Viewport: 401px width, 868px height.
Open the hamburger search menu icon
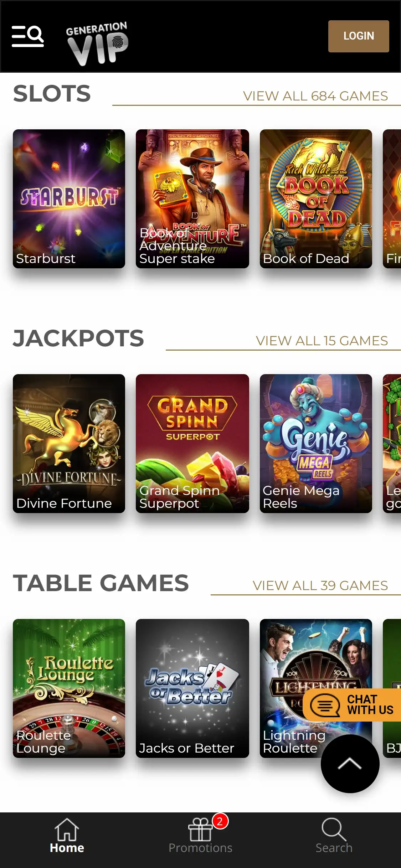click(x=28, y=36)
